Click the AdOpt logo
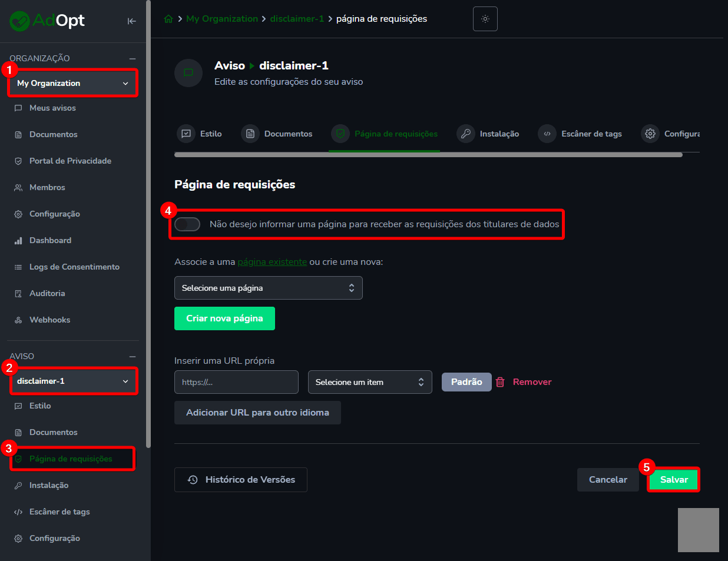The image size is (728, 561). [47, 21]
